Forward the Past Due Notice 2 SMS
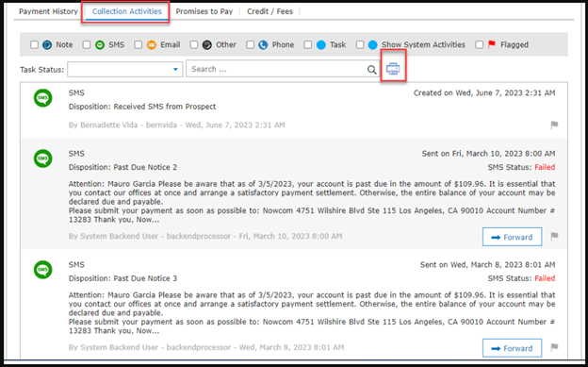The width and height of the screenshot is (588, 367). [512, 237]
